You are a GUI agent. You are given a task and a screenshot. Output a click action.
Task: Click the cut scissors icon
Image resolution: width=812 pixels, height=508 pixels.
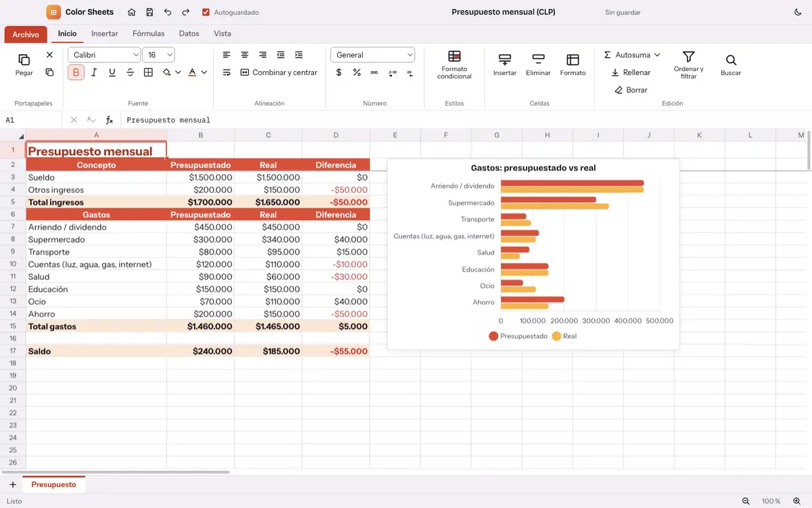pyautogui.click(x=49, y=55)
